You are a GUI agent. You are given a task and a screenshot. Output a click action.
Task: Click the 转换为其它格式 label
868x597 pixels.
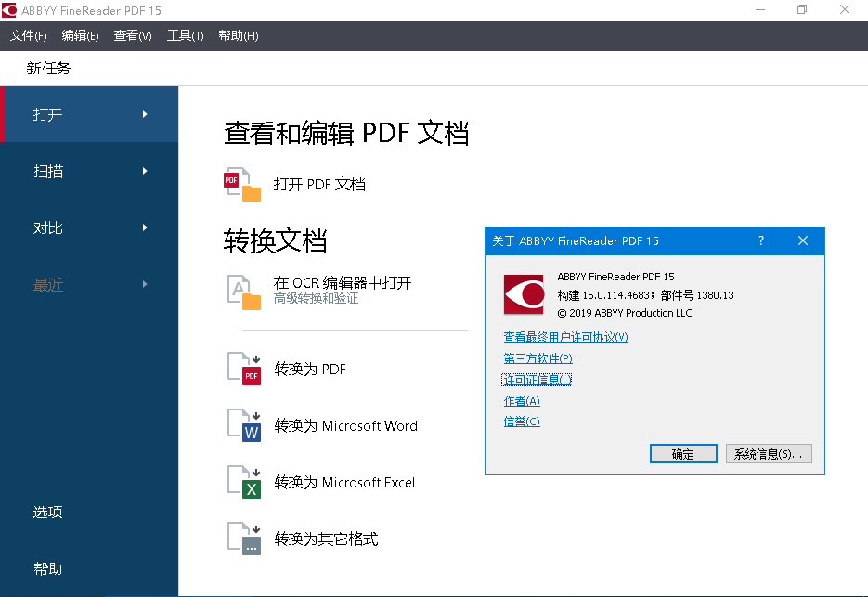tap(326, 539)
